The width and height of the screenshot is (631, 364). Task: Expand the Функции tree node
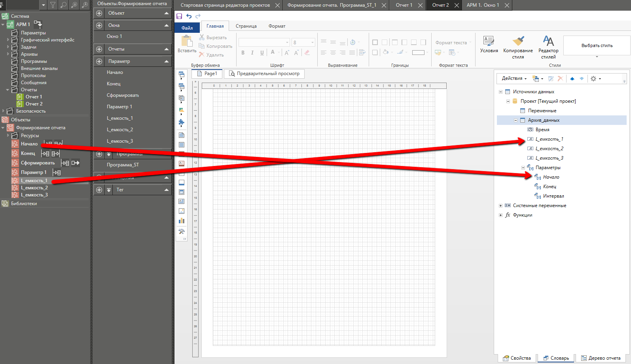500,215
